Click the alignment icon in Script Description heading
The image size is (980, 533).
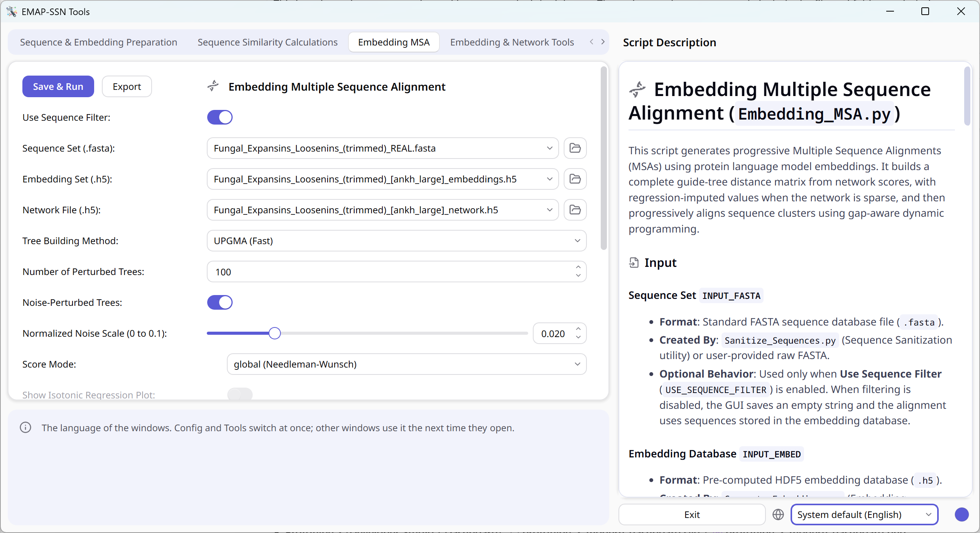click(637, 89)
